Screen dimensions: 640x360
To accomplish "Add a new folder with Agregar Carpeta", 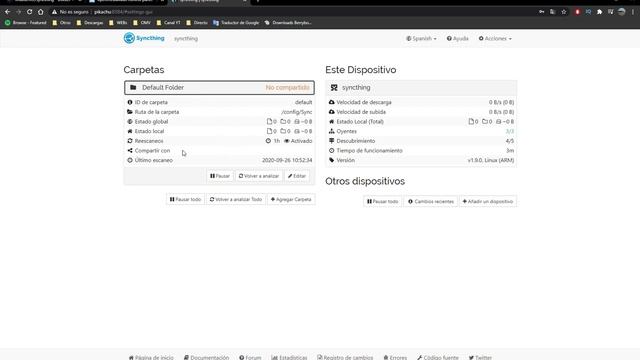I will tap(291, 199).
